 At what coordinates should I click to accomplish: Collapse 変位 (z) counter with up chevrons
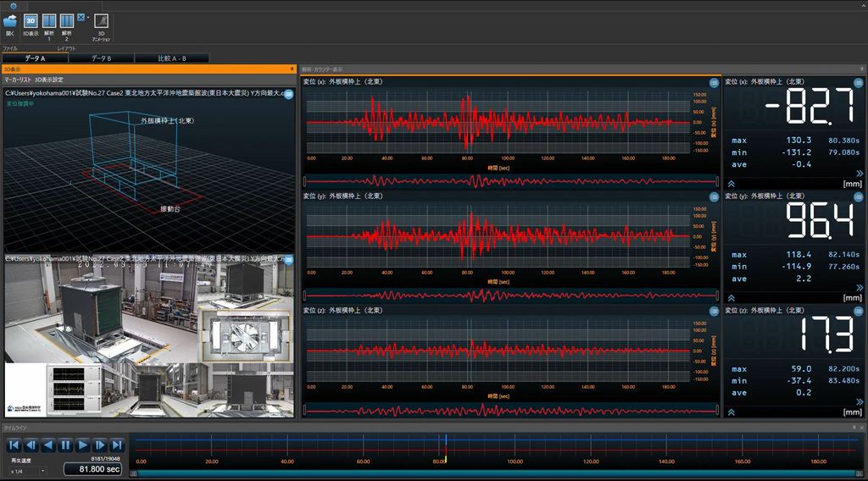click(x=732, y=412)
